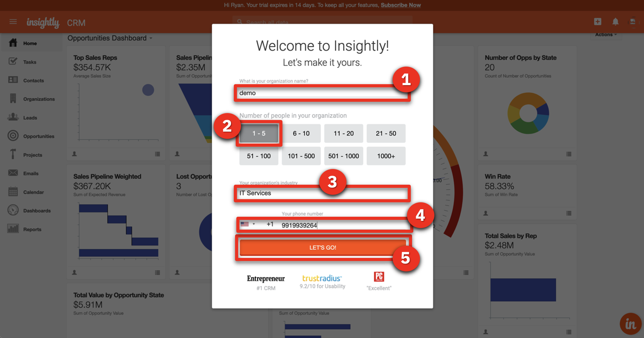Open Projects hammer icon in sidebar

coord(13,154)
